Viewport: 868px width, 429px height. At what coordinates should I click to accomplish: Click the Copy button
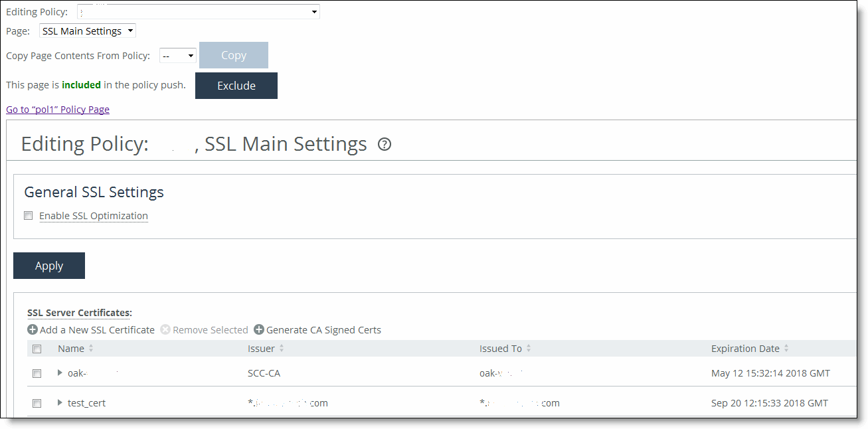tap(233, 56)
